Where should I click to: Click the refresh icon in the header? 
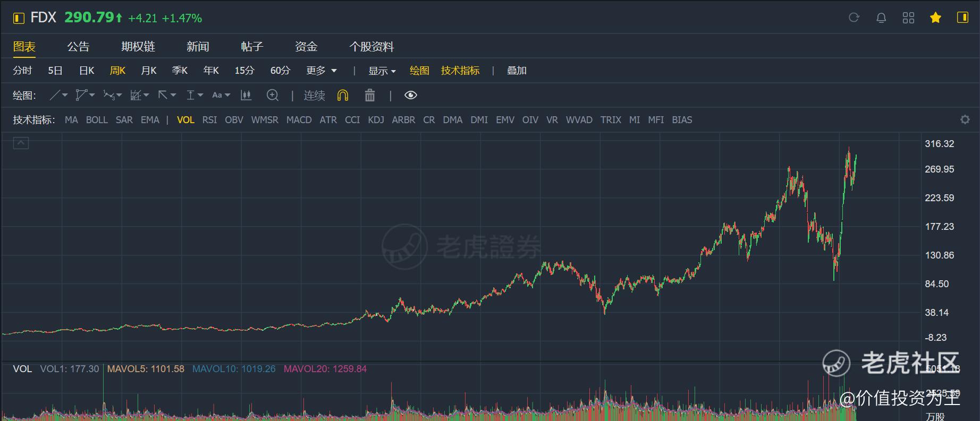[x=854, y=18]
